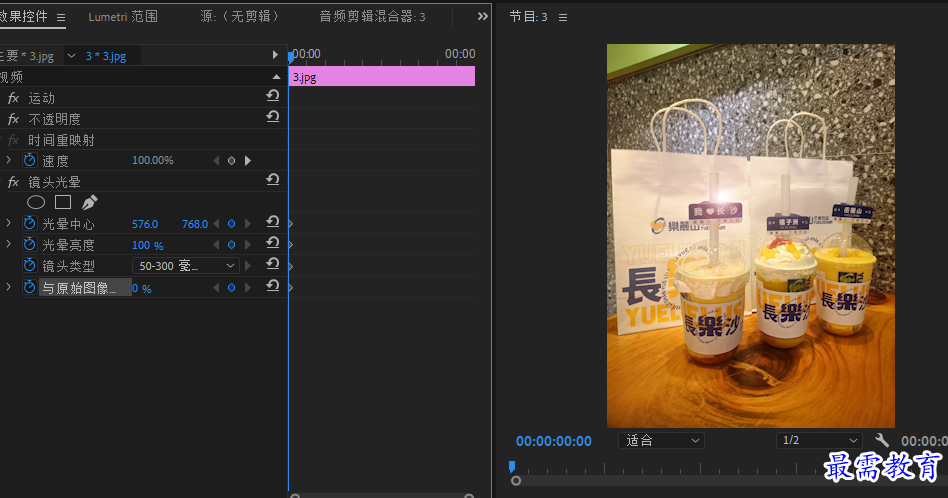Go to previous 速度 keyframe
The height and width of the screenshot is (498, 948).
(x=216, y=161)
